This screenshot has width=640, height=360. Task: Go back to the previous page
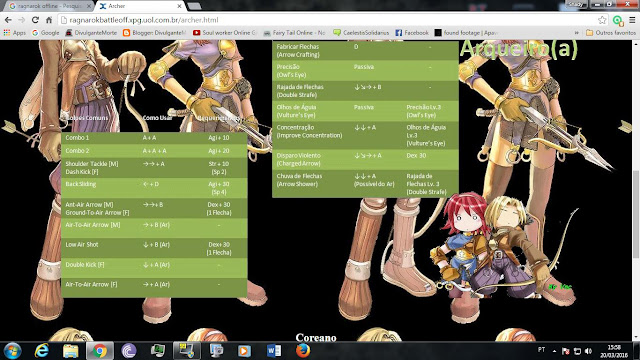(x=8, y=20)
